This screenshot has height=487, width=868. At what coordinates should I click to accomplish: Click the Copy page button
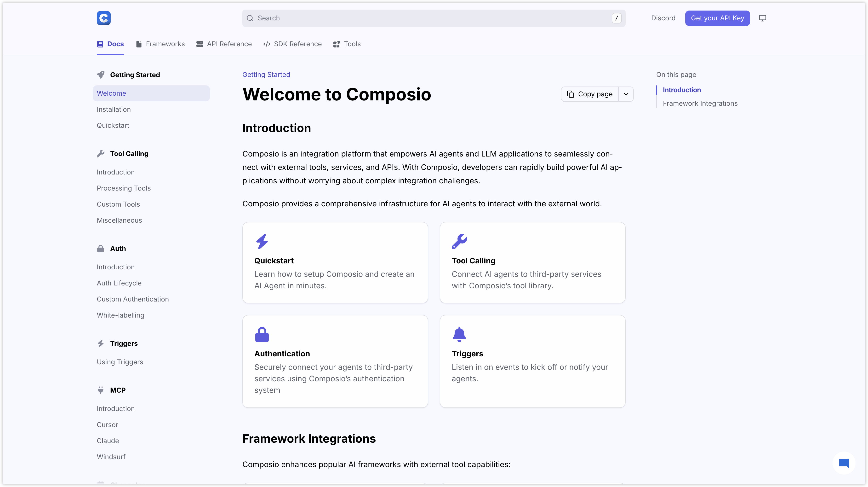pyautogui.click(x=590, y=94)
